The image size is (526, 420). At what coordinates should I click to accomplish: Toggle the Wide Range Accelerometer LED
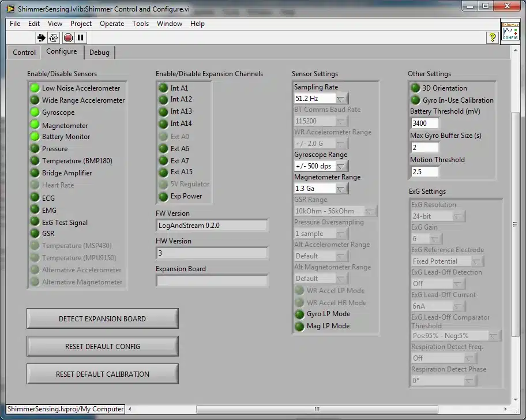(35, 100)
